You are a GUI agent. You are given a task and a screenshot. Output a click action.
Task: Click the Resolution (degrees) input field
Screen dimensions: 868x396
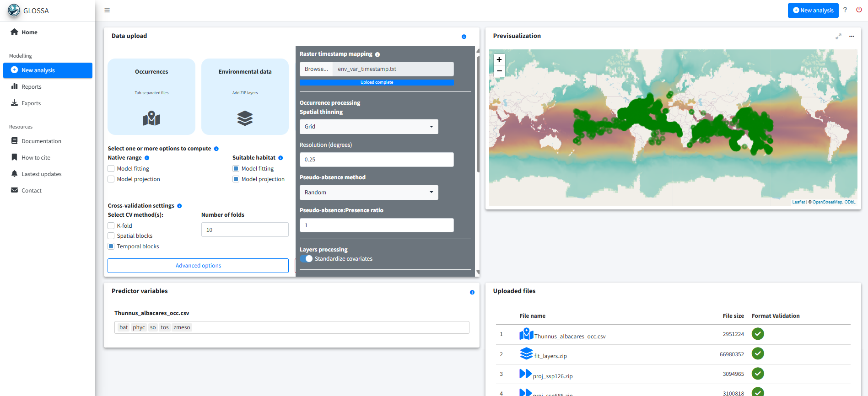[x=377, y=160]
